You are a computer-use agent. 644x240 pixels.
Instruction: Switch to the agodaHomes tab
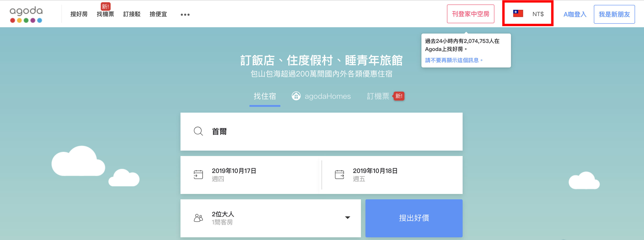tap(321, 96)
